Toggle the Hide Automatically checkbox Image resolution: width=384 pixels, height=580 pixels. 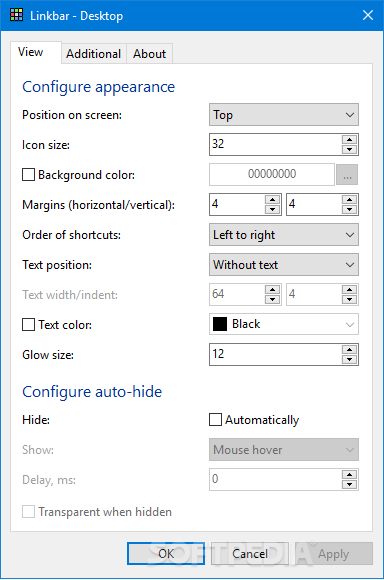tap(215, 420)
